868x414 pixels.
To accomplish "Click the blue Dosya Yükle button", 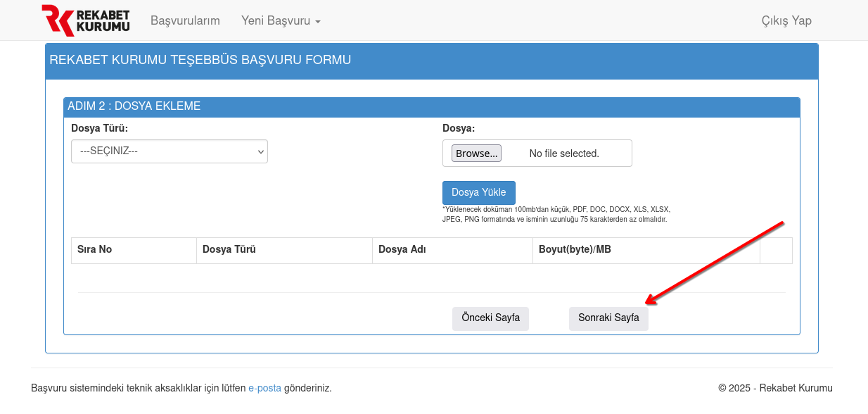I will 478,193.
